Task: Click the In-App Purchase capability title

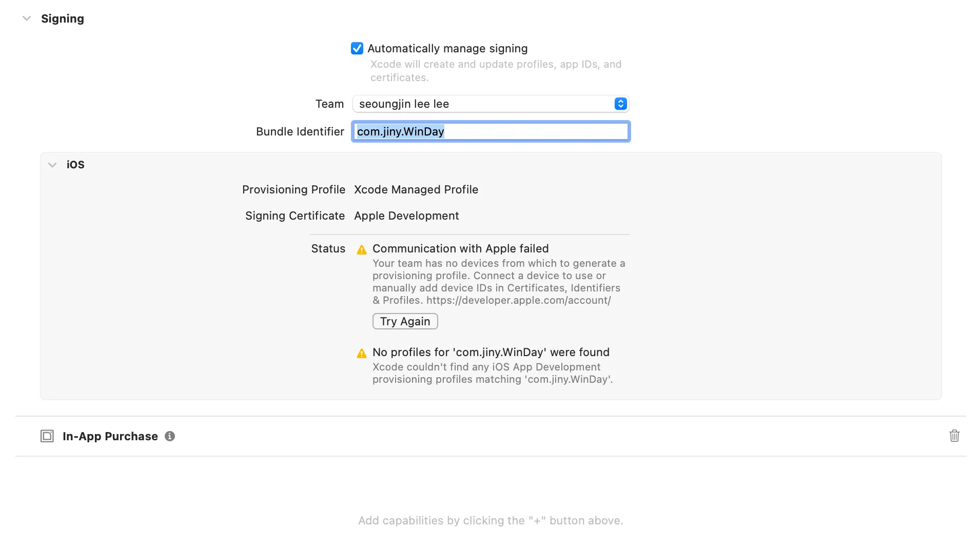Action: tap(110, 436)
